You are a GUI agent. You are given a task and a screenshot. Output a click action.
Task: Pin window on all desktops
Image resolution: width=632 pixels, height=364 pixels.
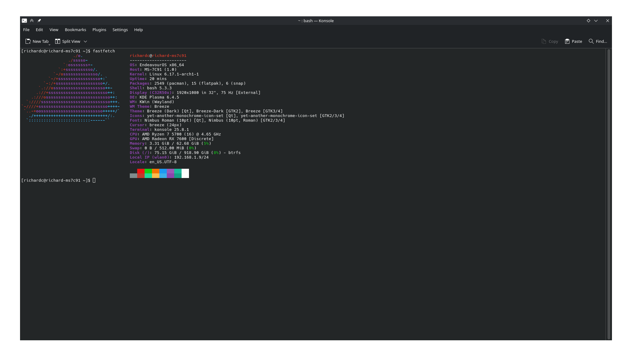pyautogui.click(x=39, y=21)
